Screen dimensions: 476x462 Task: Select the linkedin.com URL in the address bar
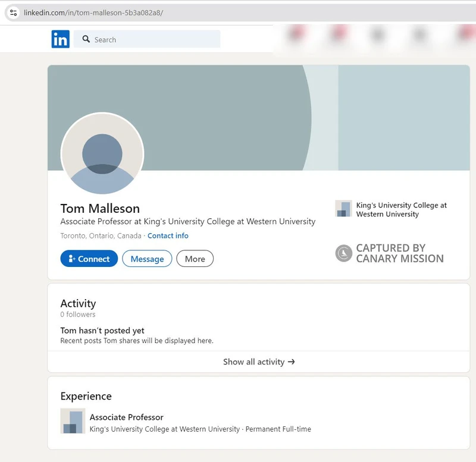93,12
